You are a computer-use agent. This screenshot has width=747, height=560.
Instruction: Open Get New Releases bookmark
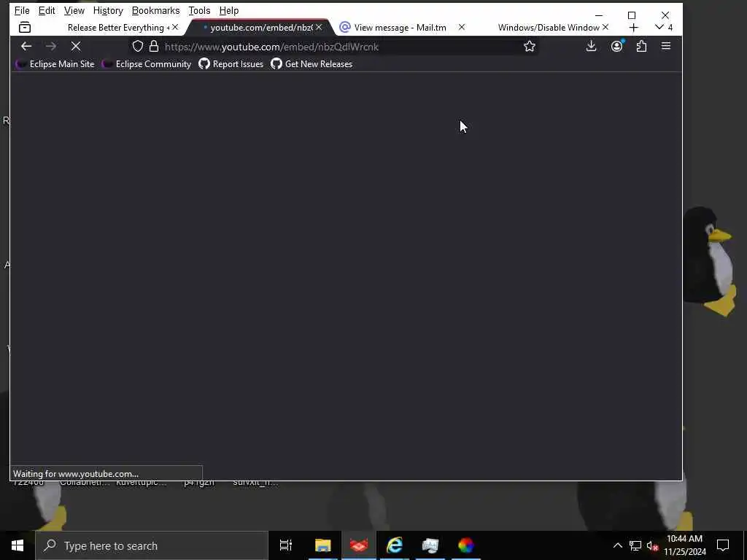[311, 64]
